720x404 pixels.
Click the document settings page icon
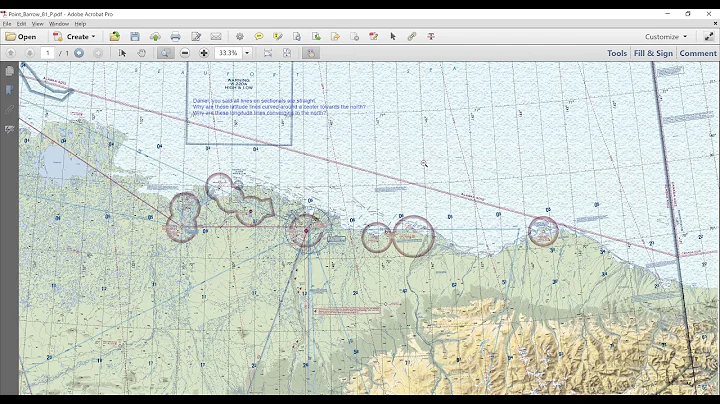[354, 37]
